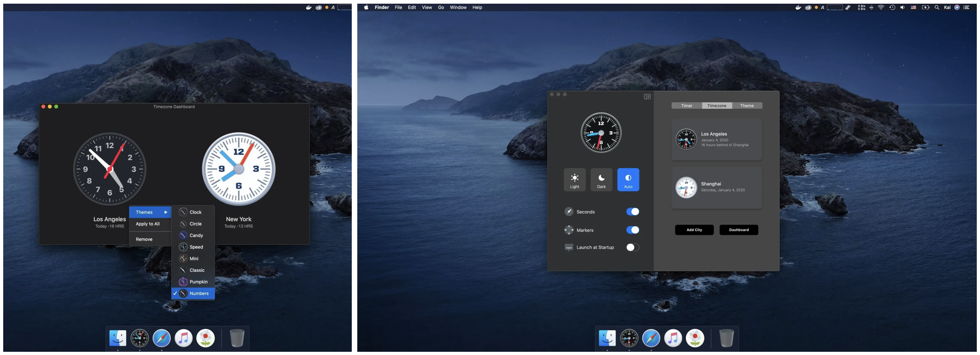Open the File menu
Screen dimensions: 980x355
(398, 7)
